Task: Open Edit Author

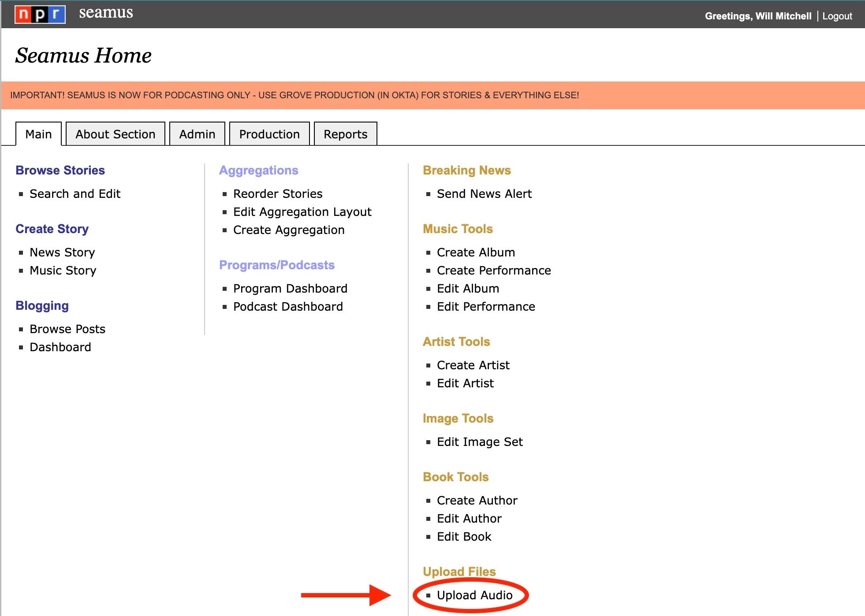Action: point(469,519)
